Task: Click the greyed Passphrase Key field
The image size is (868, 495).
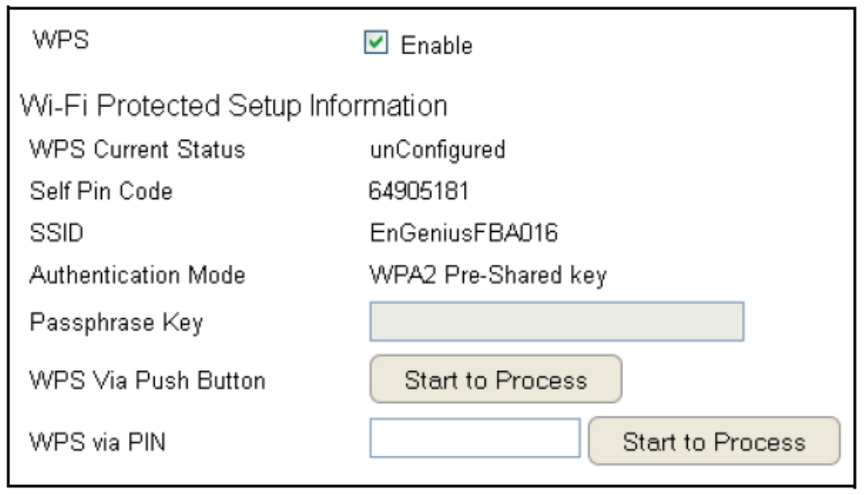Action: 557,322
